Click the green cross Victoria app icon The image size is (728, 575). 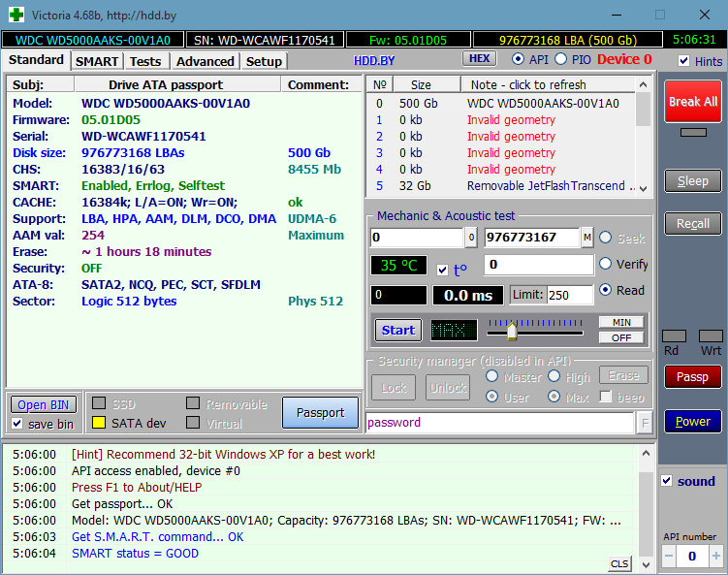tap(16, 15)
